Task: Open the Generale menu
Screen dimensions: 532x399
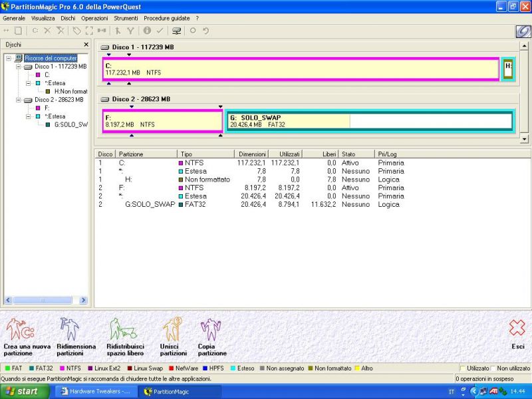Action: pyautogui.click(x=14, y=19)
